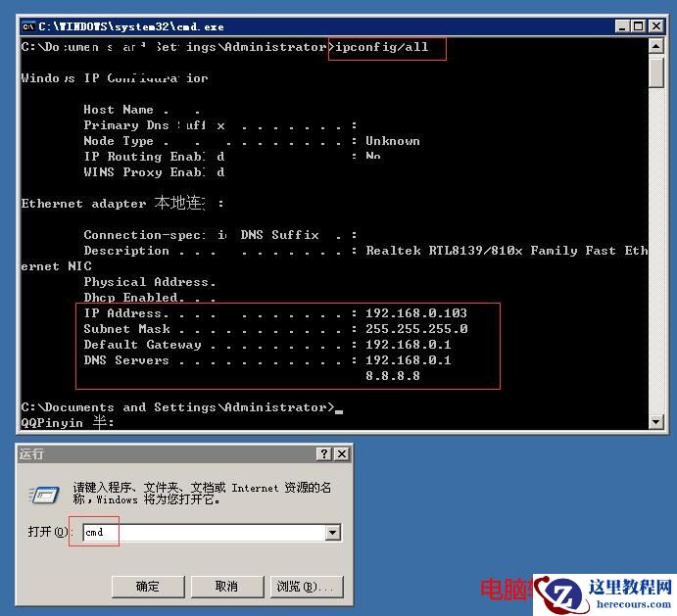Click the 确定 button in Run dialog
Viewport: 677px width, 616px height.
(148, 587)
